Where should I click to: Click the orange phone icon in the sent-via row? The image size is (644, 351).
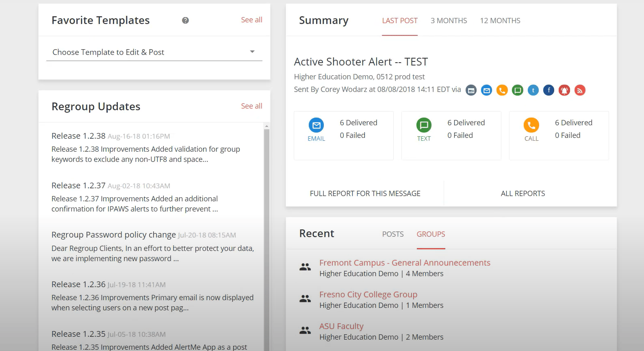pyautogui.click(x=502, y=90)
